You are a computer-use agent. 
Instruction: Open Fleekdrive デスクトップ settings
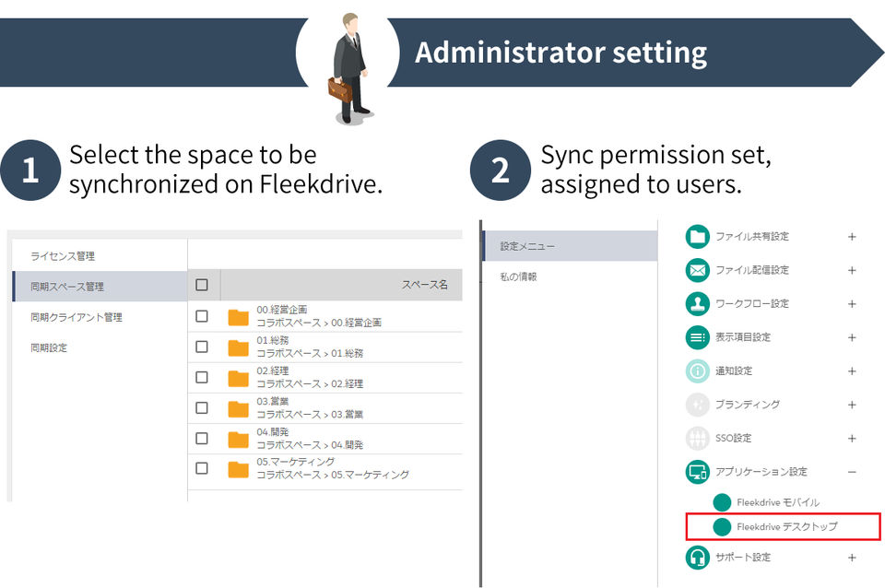(x=786, y=527)
